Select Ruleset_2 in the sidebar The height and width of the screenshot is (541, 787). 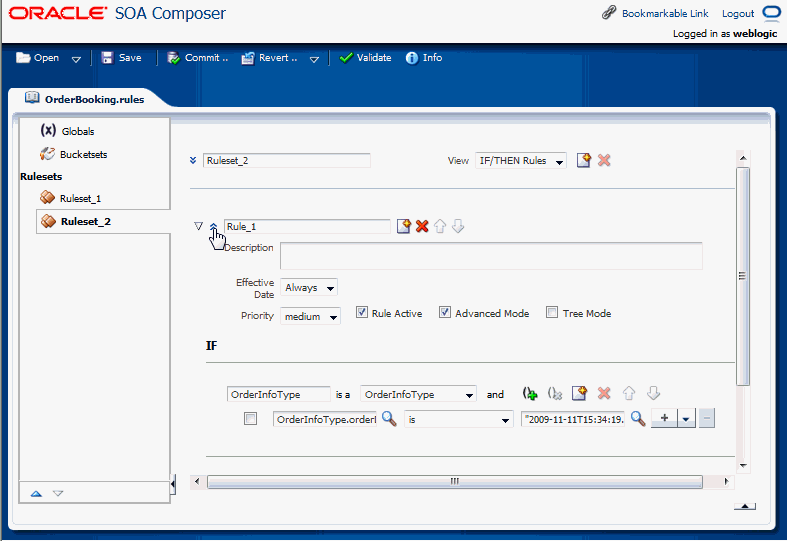point(86,221)
